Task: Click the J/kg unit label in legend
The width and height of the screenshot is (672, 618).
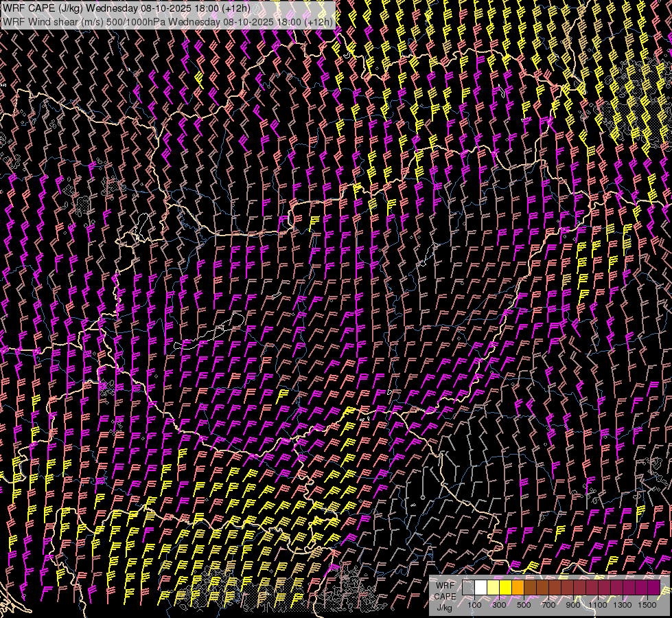Action: tap(445, 607)
